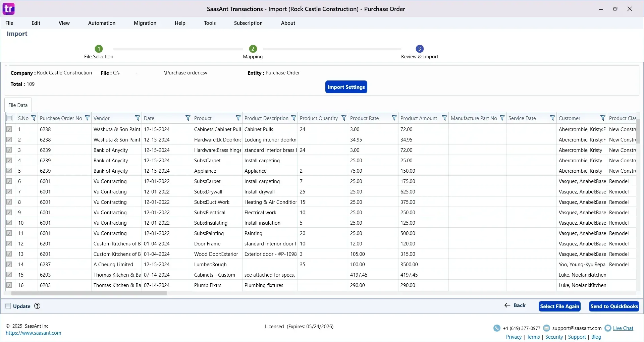Select the File Data tab

[18, 105]
